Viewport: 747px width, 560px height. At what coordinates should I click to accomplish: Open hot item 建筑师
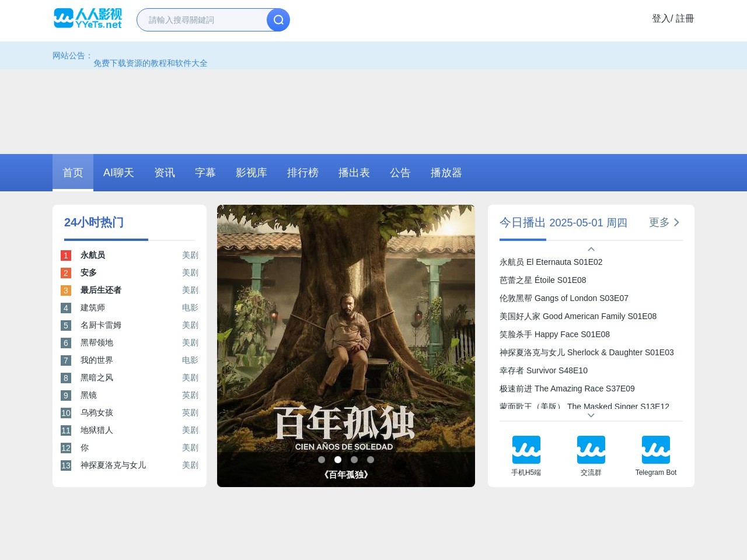click(x=93, y=307)
